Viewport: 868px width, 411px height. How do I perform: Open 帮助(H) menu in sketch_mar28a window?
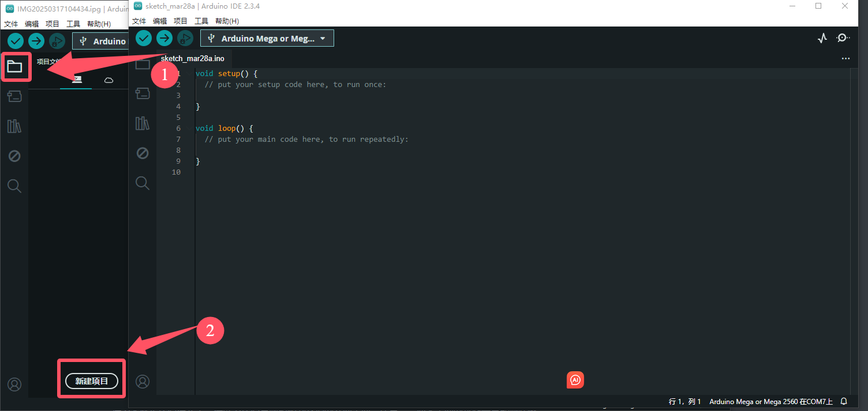pos(227,21)
